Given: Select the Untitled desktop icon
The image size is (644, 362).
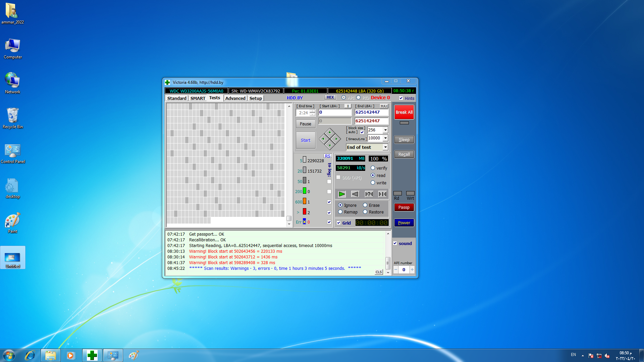Looking at the screenshot, I should [x=13, y=258].
